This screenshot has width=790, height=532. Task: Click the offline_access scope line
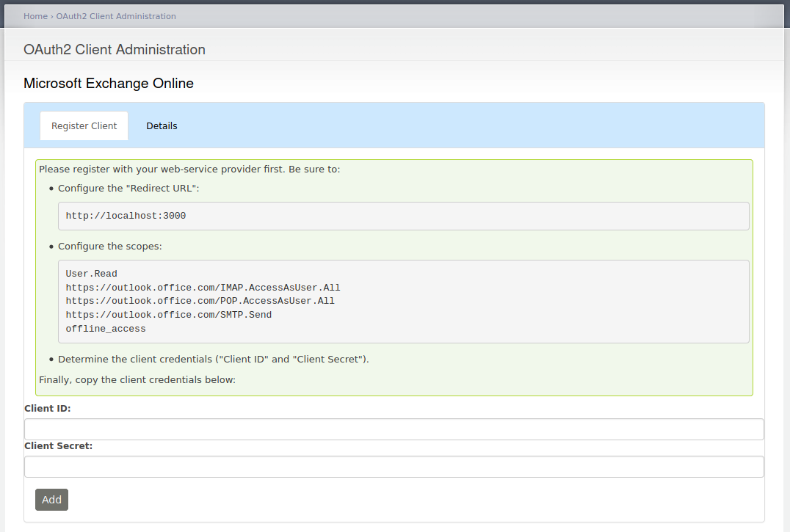106,329
